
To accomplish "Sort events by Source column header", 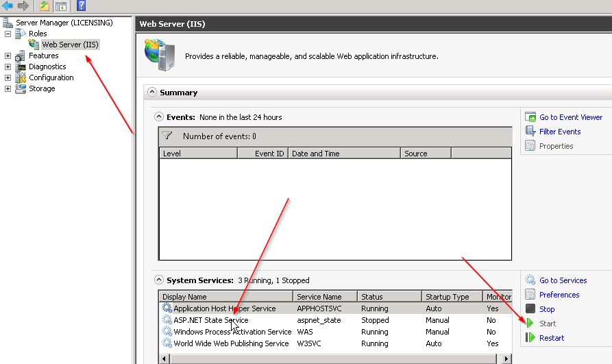I will click(426, 153).
